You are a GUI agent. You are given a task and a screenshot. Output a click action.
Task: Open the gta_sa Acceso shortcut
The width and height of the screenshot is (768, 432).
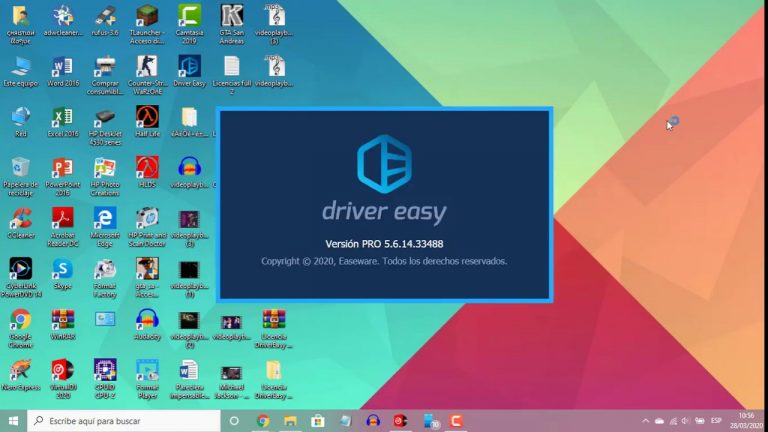(x=147, y=278)
